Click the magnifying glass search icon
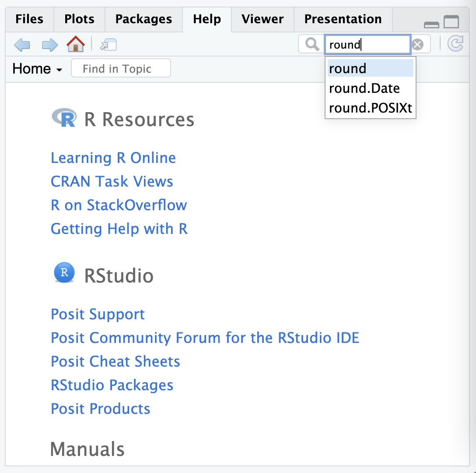476x473 pixels. tap(312, 44)
